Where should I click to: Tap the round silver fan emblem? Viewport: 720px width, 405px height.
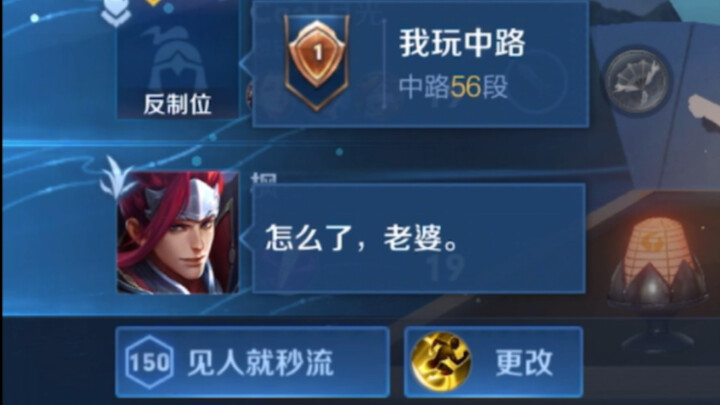[x=637, y=82]
